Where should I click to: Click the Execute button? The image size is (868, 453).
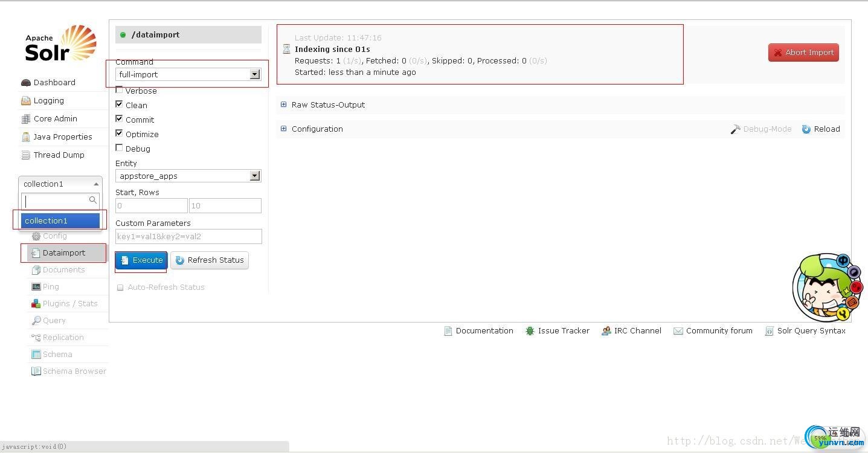141,260
